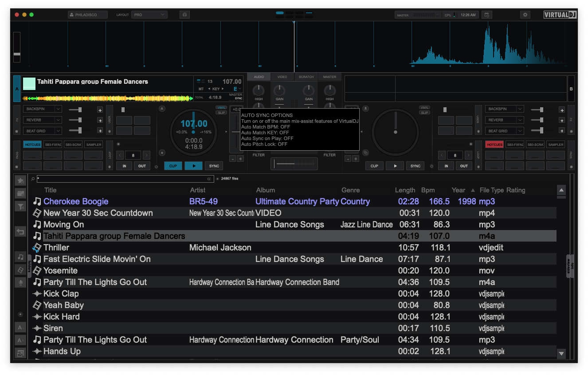Select the Cherokee Boogie track row

[x=294, y=202]
